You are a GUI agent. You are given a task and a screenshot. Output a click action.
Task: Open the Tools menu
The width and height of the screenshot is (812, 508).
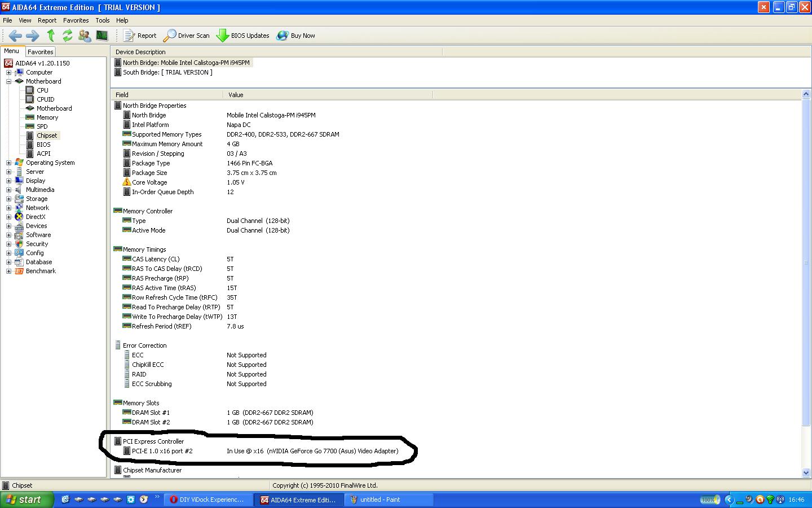pyautogui.click(x=102, y=20)
